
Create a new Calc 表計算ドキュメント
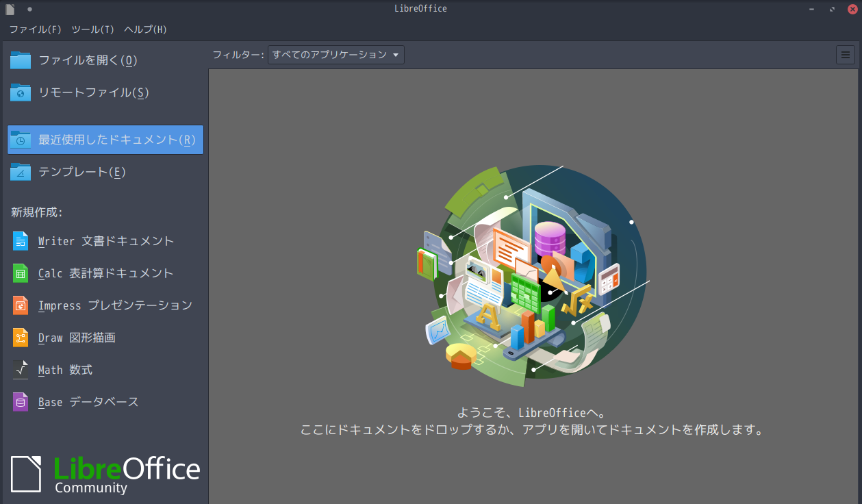point(105,273)
